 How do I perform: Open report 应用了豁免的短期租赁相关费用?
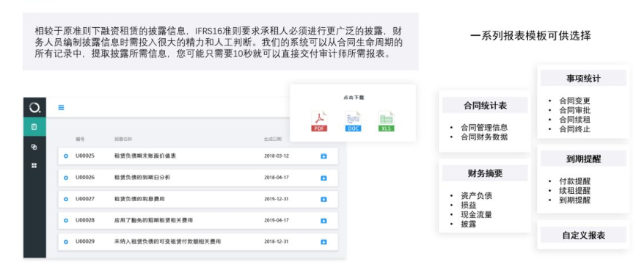153,220
